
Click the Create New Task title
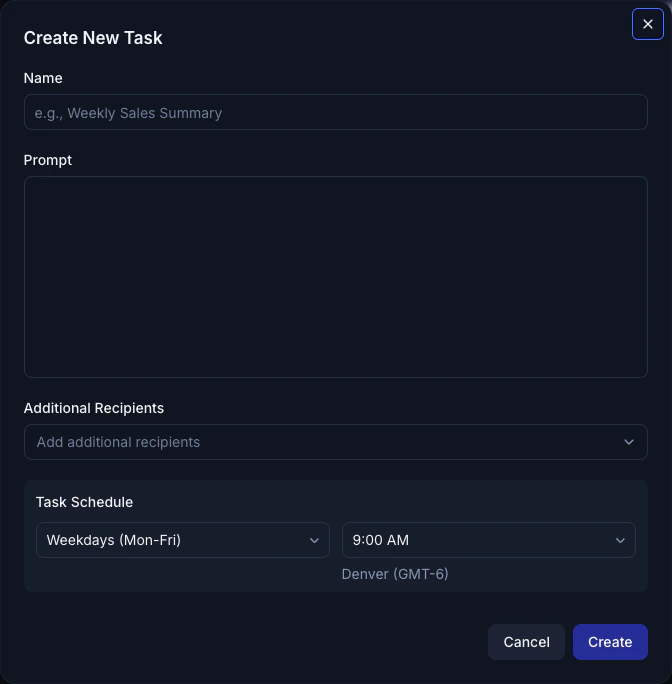coord(93,38)
